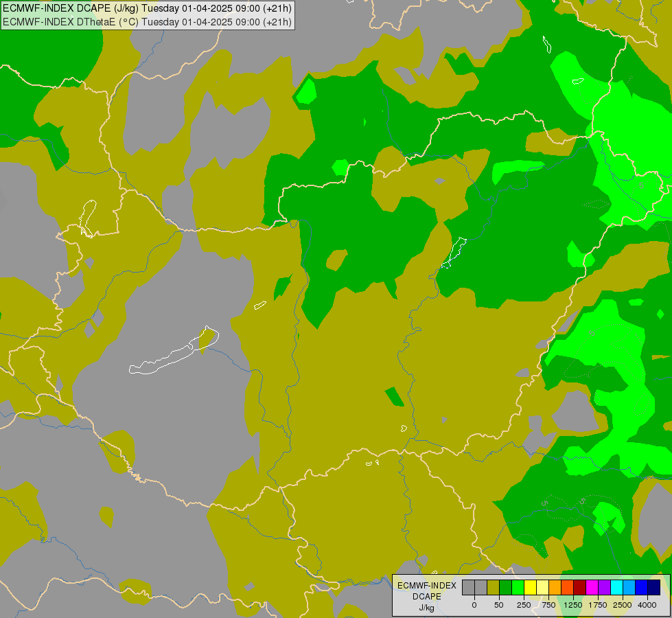Click the dark red legend swatch
The width and height of the screenshot is (672, 618).
pos(580,587)
